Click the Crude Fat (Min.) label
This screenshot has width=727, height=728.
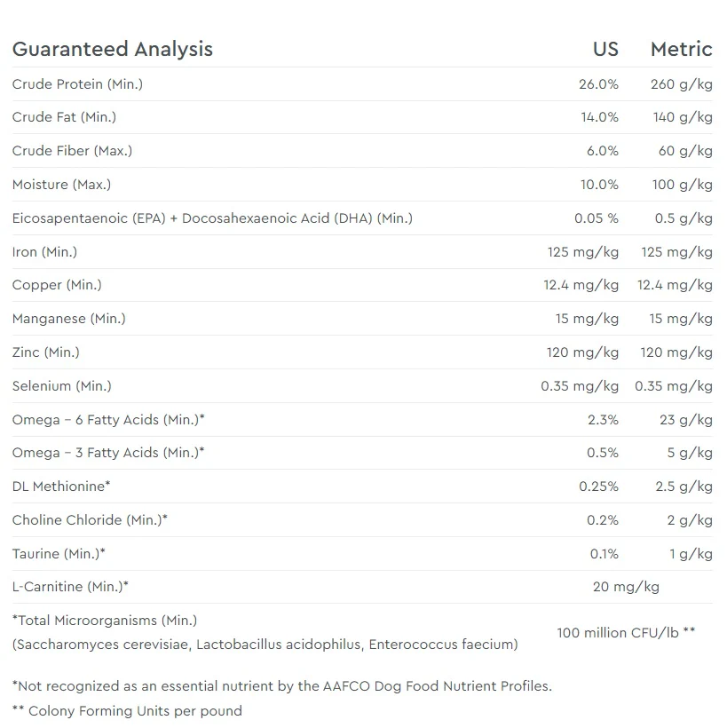coord(64,117)
